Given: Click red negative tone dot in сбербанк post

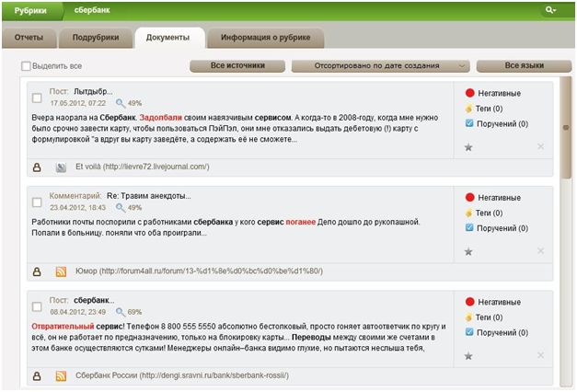Looking at the screenshot, I should click(x=469, y=302).
